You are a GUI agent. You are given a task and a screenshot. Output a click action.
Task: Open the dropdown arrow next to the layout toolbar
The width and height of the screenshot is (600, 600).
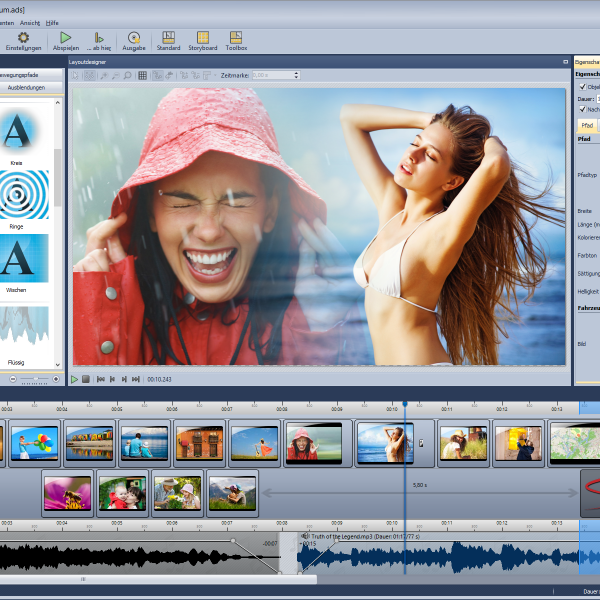[x=215, y=75]
